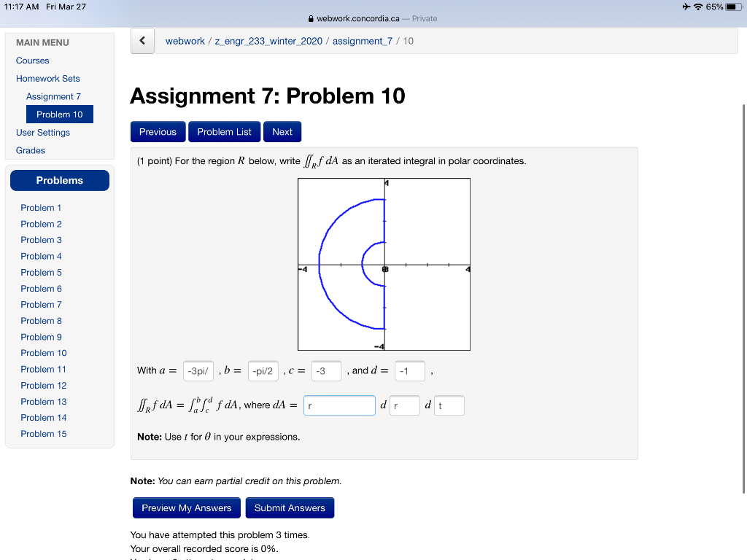Click the Previous button

158,131
